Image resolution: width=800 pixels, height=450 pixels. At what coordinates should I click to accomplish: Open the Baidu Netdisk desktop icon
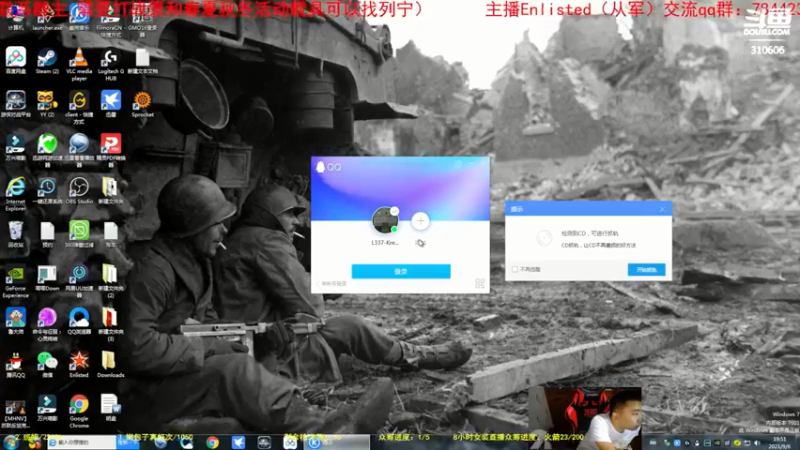[15, 60]
